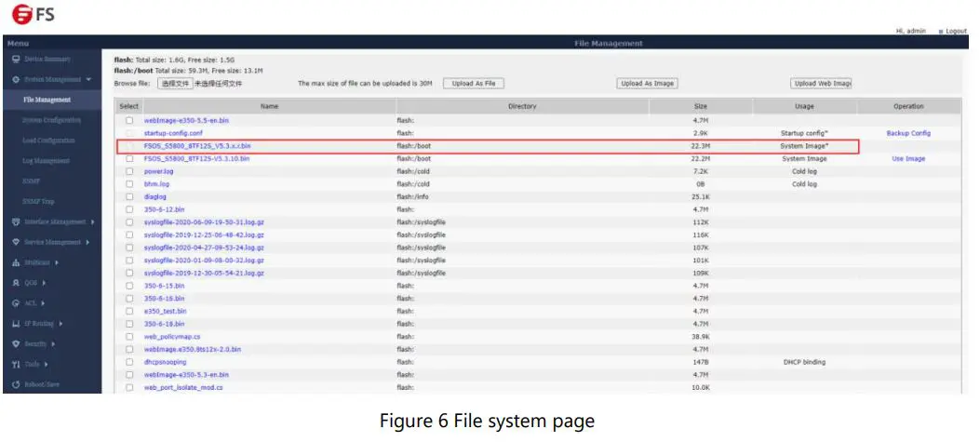
Task: Click the Device Summary monitor icon
Action: [x=16, y=59]
